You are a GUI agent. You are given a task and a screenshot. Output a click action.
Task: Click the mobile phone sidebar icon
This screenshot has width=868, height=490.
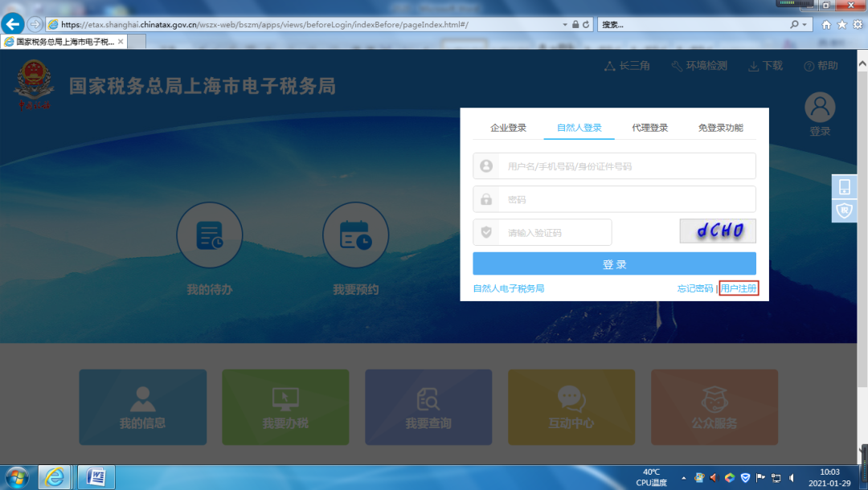[x=844, y=187]
